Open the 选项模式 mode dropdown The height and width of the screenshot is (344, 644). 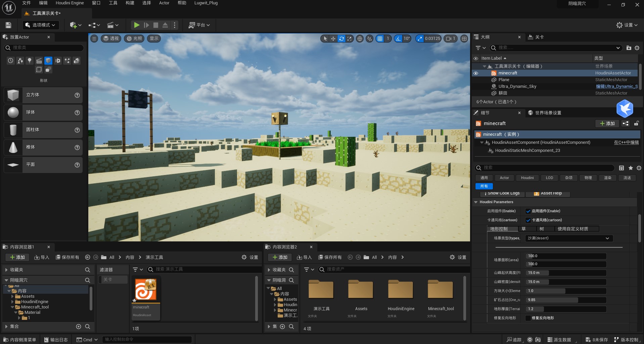coord(41,25)
